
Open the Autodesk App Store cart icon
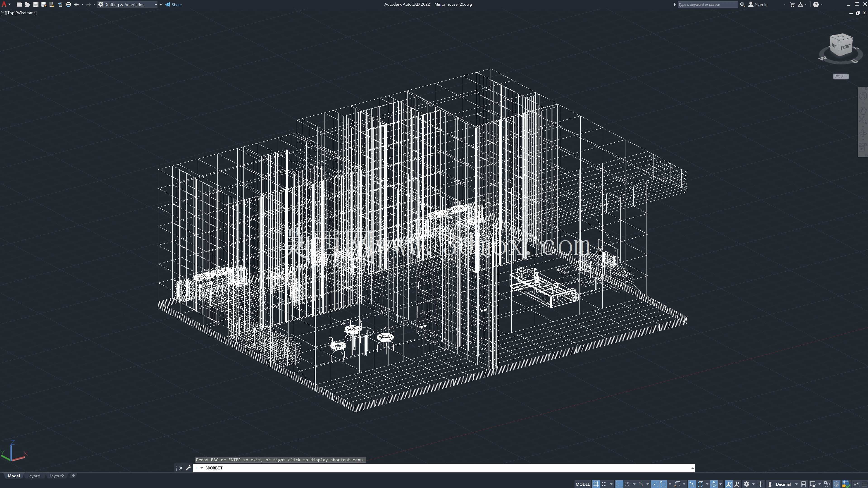tap(792, 4)
